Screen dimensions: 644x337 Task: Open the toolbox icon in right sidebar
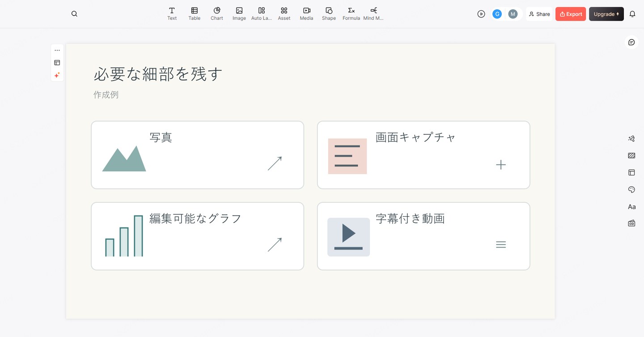tap(631, 223)
